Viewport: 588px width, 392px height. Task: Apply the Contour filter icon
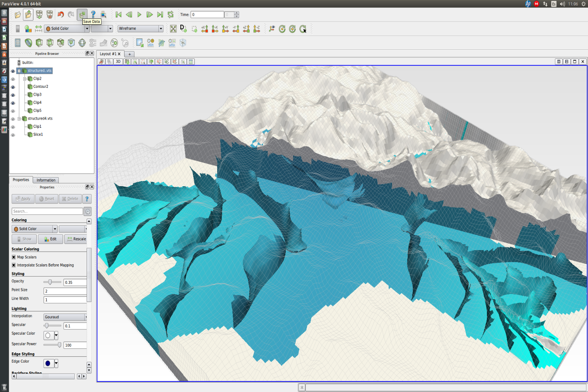point(28,43)
